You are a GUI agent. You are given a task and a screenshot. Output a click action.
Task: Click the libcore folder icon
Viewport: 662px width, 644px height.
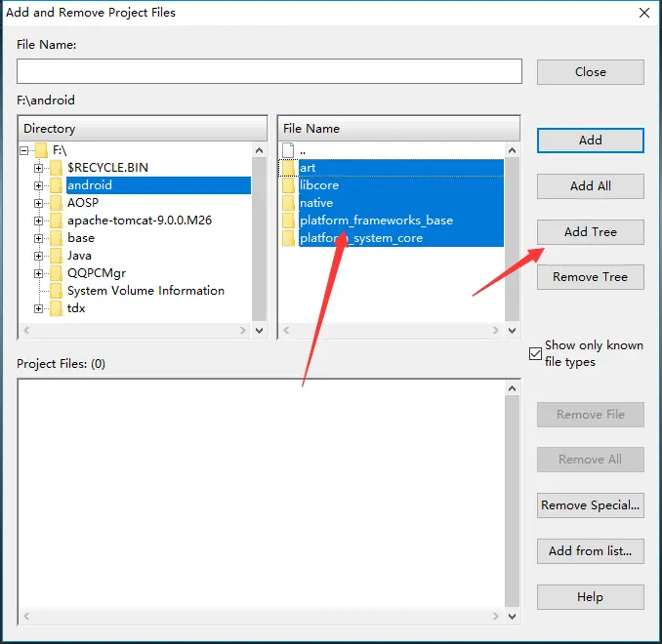pos(288,185)
